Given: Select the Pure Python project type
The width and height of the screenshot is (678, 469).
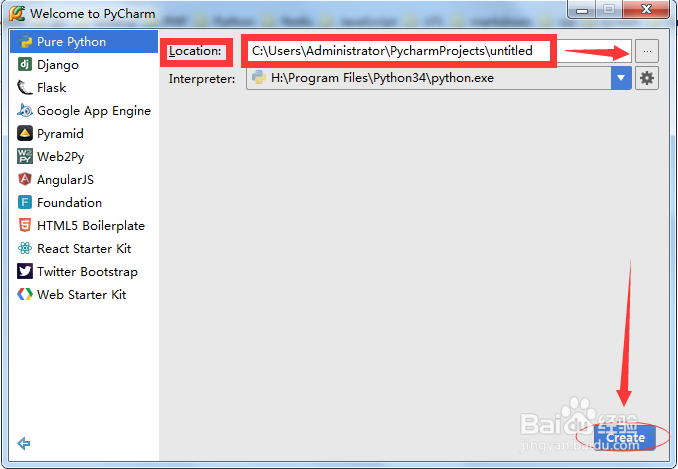Looking at the screenshot, I should pos(84,41).
